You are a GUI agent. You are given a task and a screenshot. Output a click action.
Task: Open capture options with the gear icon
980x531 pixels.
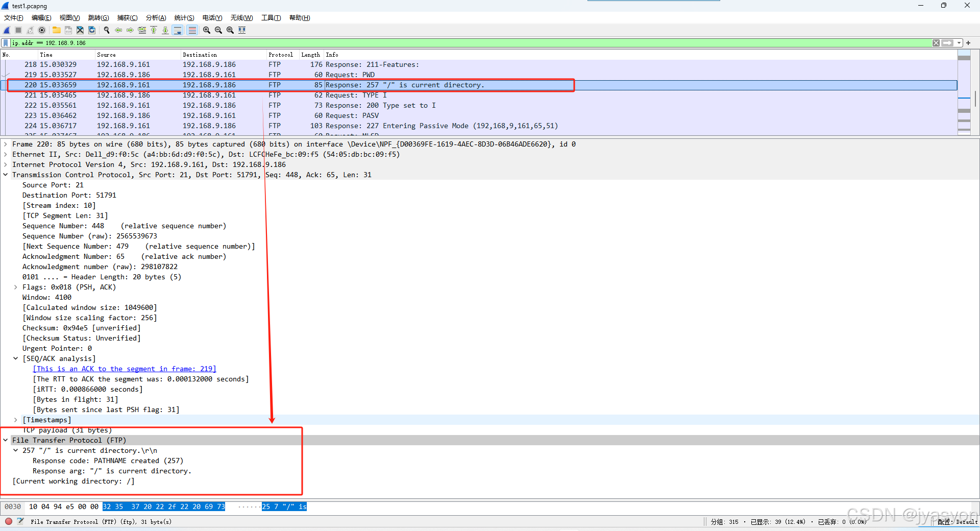[42, 30]
